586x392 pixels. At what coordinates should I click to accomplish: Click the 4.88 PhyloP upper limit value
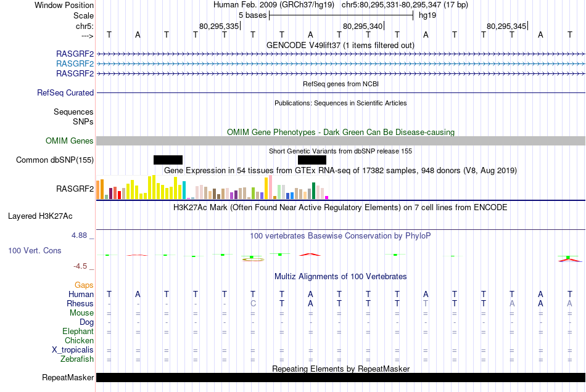pos(79,235)
